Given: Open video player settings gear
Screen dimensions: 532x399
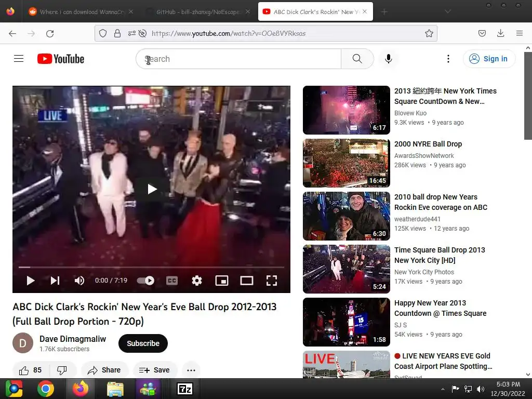Looking at the screenshot, I should click(x=197, y=281).
